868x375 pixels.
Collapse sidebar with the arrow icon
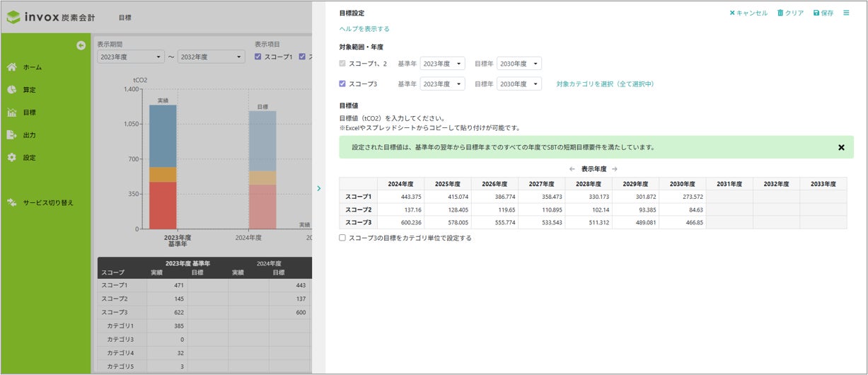tap(81, 46)
